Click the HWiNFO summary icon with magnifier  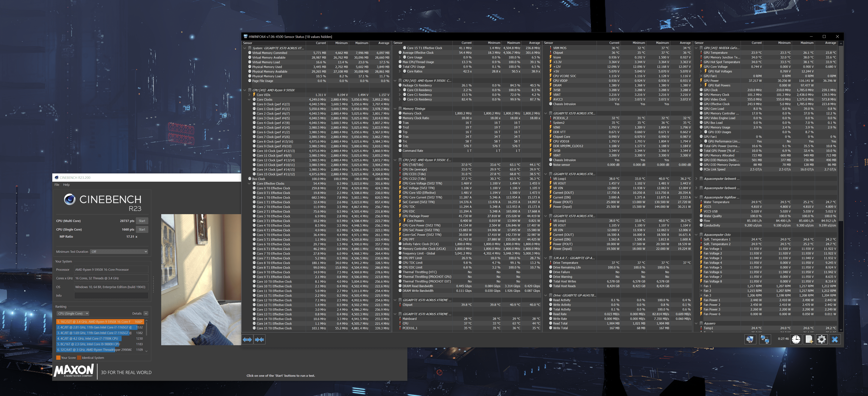point(750,339)
